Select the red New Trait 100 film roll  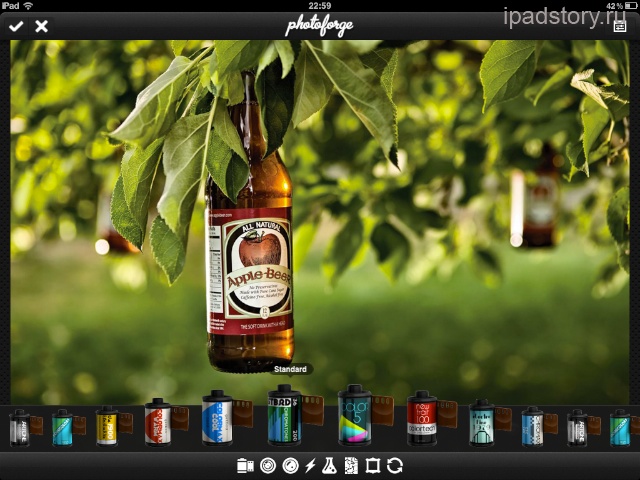pos(432,418)
